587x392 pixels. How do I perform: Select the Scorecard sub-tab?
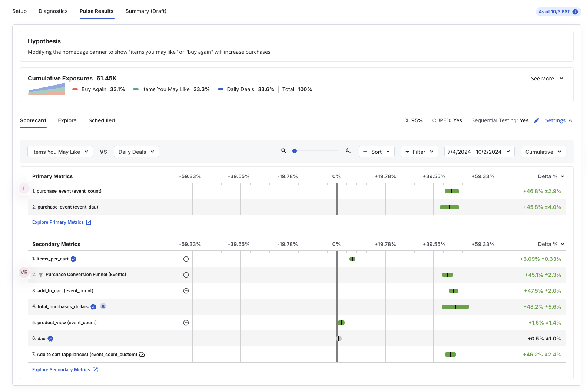(33, 120)
